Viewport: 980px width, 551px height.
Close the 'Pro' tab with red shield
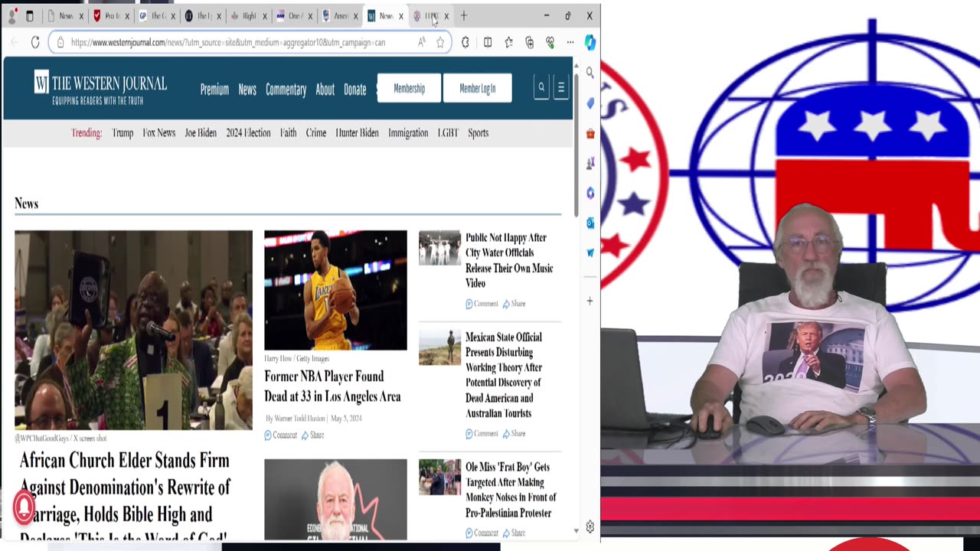[x=126, y=16]
